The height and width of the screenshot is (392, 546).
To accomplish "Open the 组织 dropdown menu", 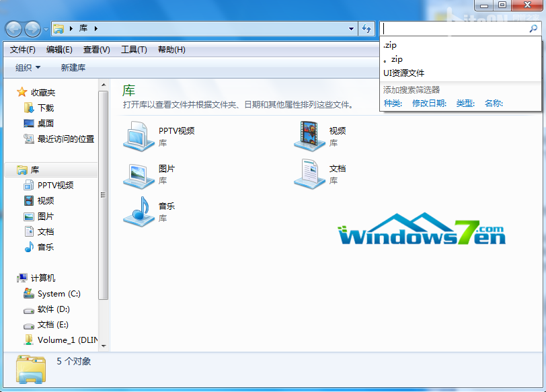I will click(x=28, y=67).
